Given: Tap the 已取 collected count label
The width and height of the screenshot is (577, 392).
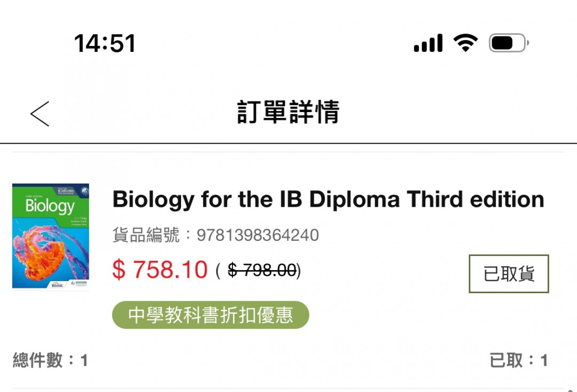Looking at the screenshot, I should tap(518, 360).
